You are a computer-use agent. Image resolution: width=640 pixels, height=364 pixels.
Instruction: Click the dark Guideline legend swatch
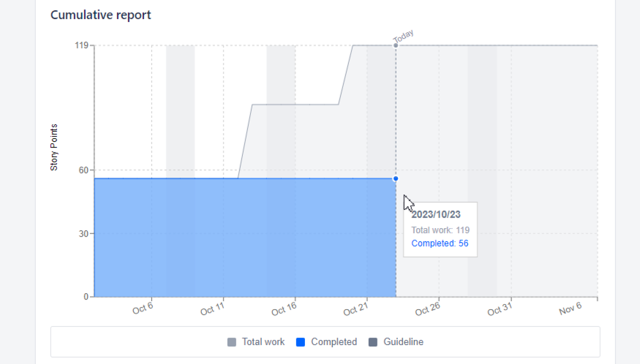(x=373, y=342)
